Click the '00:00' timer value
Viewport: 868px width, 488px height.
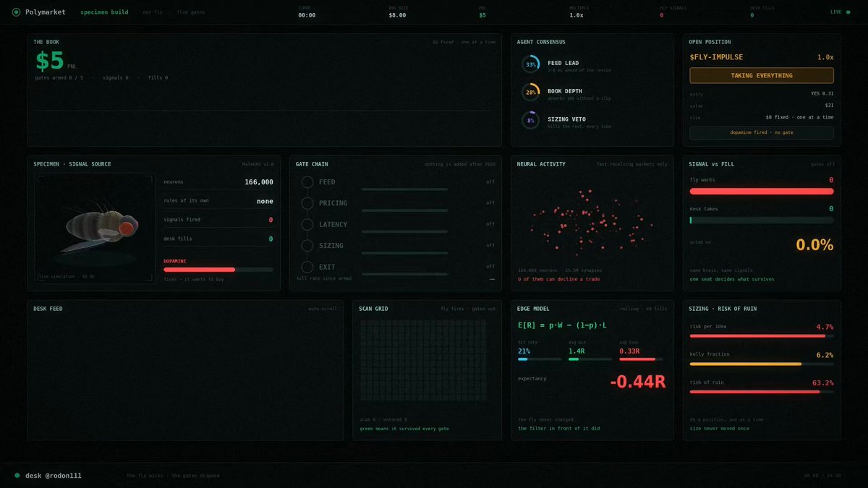(307, 15)
